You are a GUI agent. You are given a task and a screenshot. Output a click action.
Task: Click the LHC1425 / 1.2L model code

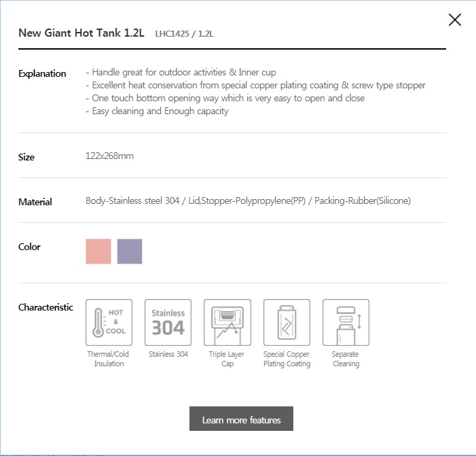(x=184, y=34)
